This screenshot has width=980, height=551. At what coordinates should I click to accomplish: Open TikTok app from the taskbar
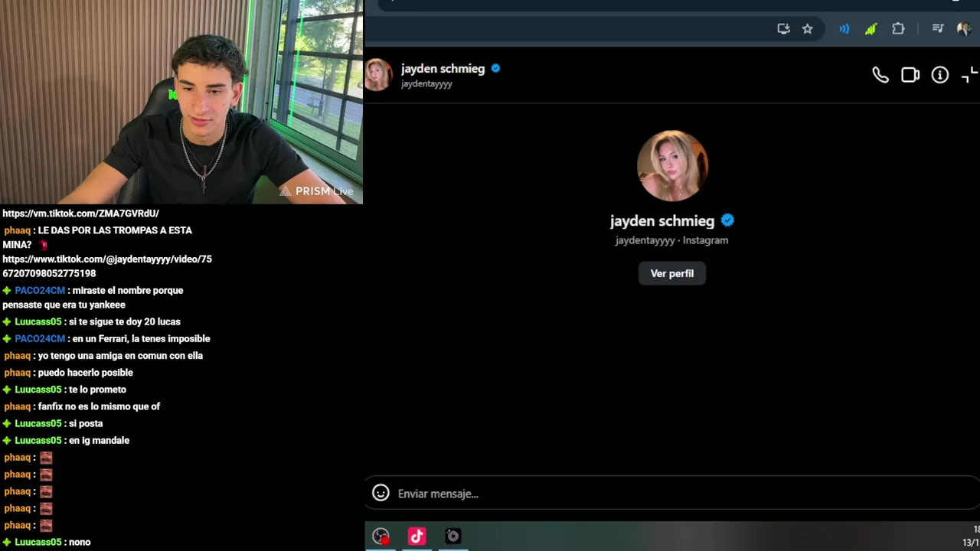[x=416, y=536]
